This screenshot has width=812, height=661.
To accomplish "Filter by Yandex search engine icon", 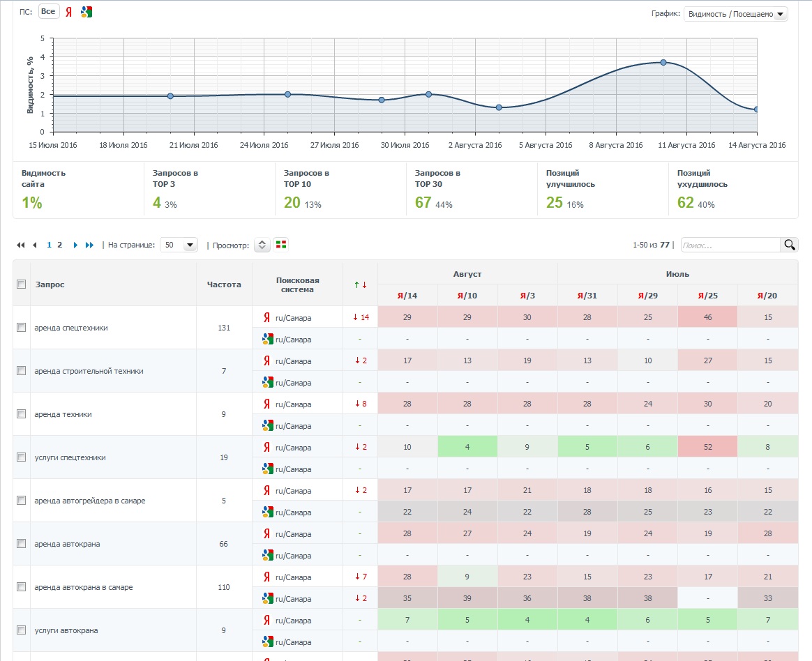I will pyautogui.click(x=68, y=12).
